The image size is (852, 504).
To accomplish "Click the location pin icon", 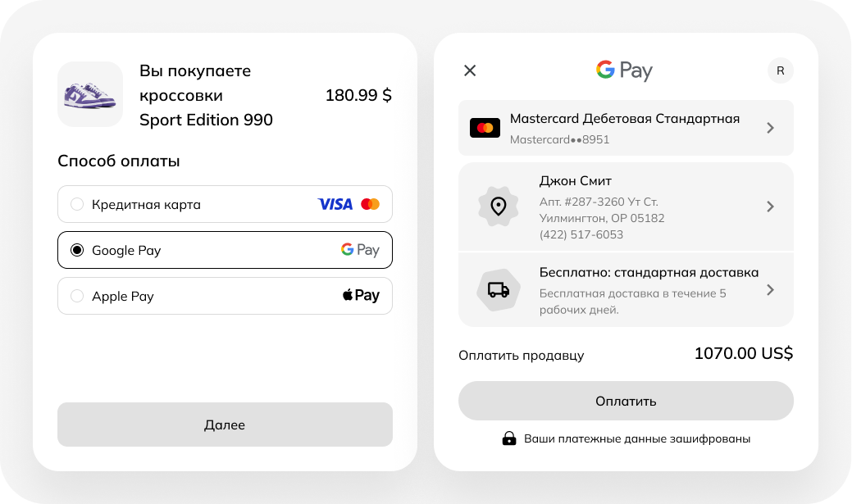I will pyautogui.click(x=499, y=207).
